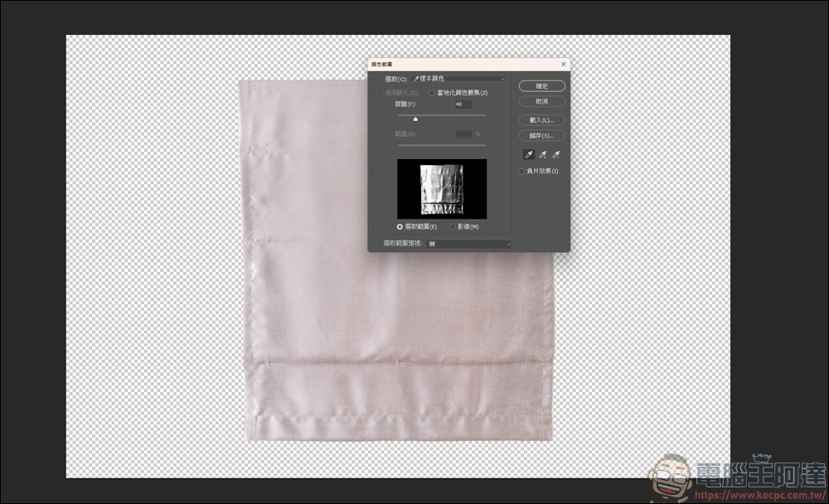The height and width of the screenshot is (504, 829).
Task: Click the 取消 cancel button
Action: click(541, 101)
